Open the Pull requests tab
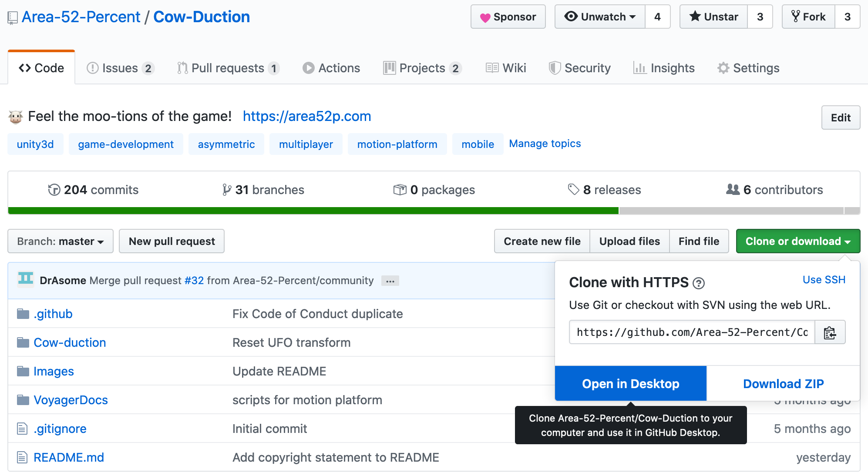This screenshot has width=868, height=476. [228, 68]
